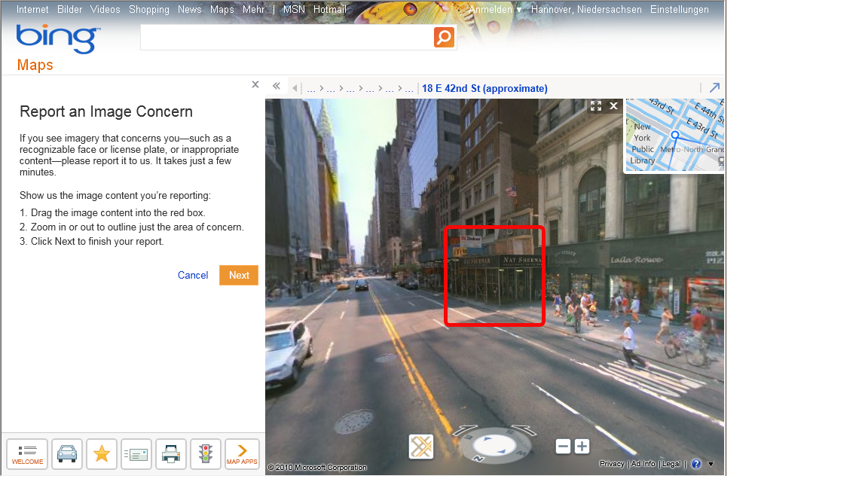Image resolution: width=868 pixels, height=488 pixels.
Task: Click the orange Maps heading
Action: tap(35, 65)
